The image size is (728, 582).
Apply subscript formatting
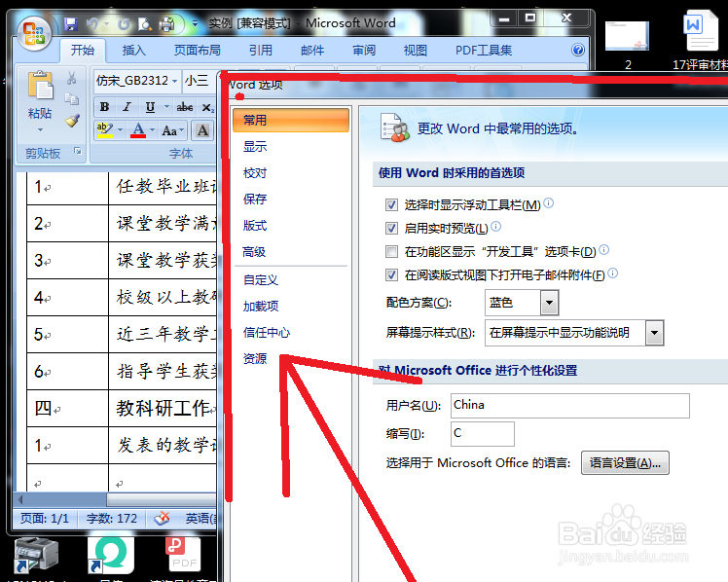pyautogui.click(x=207, y=107)
